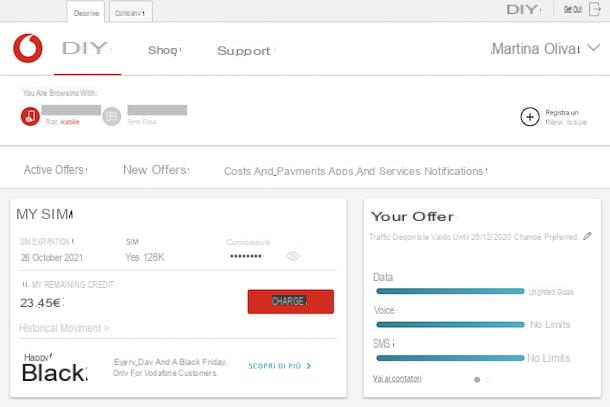Image resolution: width=610 pixels, height=407 pixels.
Task: Click the SCOPRI DI PIÙ arrow chevron
Action: click(309, 366)
